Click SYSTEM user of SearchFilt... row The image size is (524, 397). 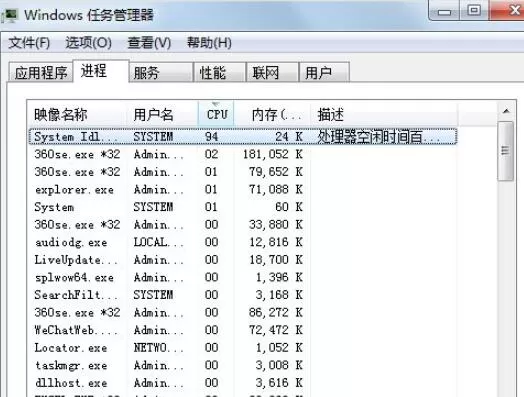[153, 295]
